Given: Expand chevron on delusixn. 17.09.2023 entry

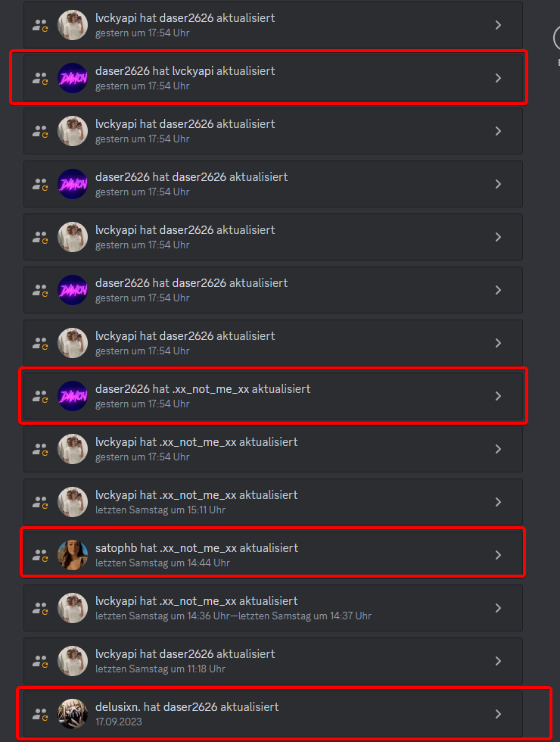Looking at the screenshot, I should pyautogui.click(x=498, y=714).
